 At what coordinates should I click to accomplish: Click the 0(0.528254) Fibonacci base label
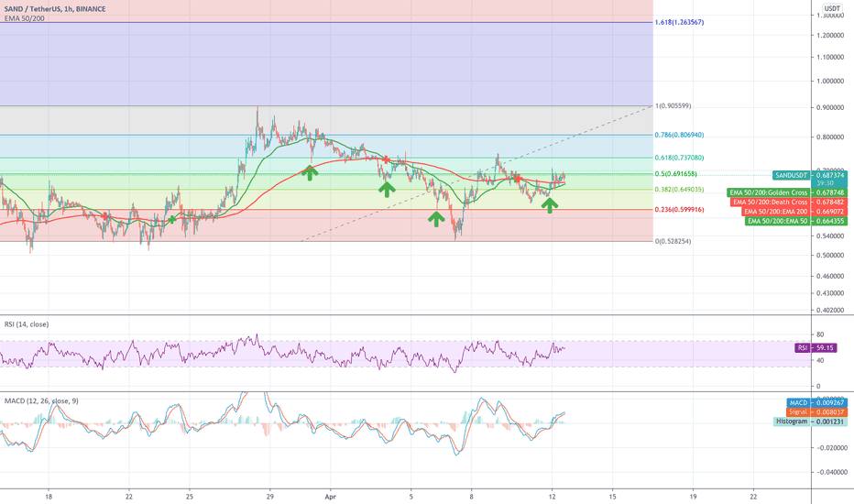click(x=673, y=241)
